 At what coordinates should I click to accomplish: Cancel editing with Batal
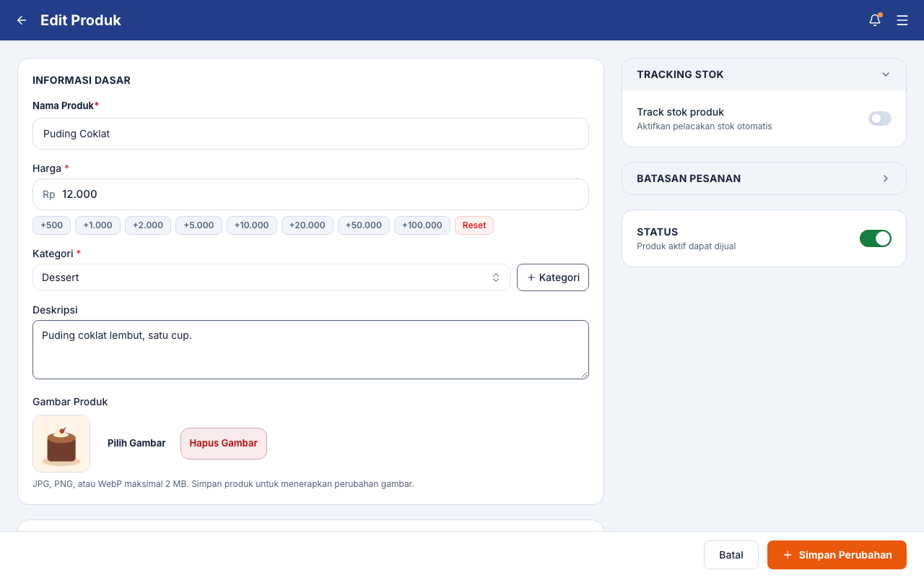(731, 555)
